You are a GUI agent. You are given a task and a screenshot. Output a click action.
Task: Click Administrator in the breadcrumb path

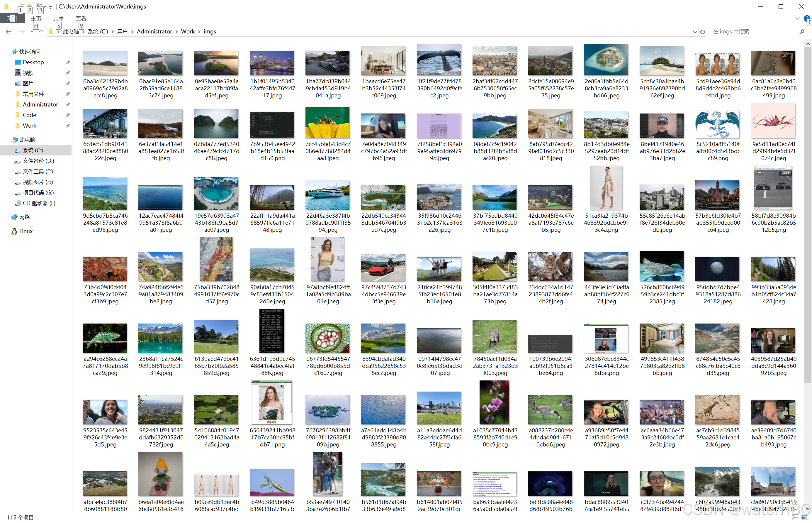(x=154, y=32)
